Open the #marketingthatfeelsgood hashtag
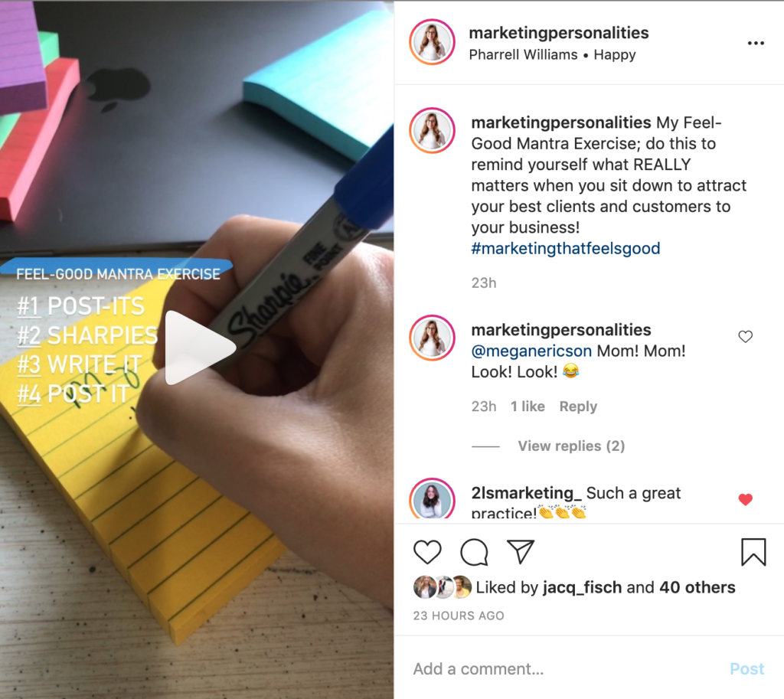 coord(566,248)
